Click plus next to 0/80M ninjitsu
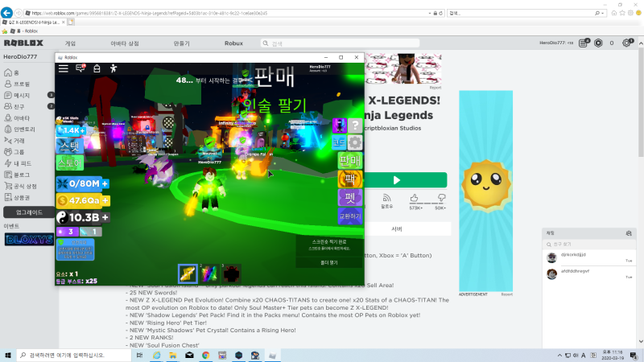Viewport: 644px width, 362px height. 105,183
